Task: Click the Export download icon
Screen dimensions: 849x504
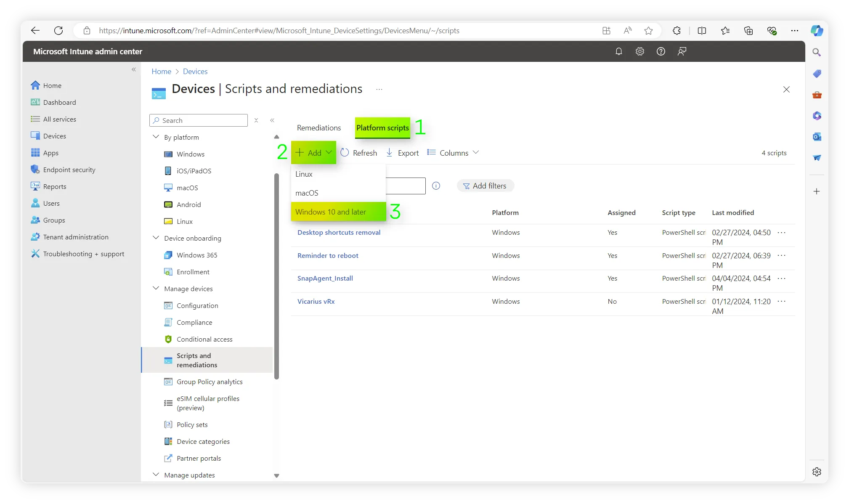Action: pyautogui.click(x=390, y=153)
